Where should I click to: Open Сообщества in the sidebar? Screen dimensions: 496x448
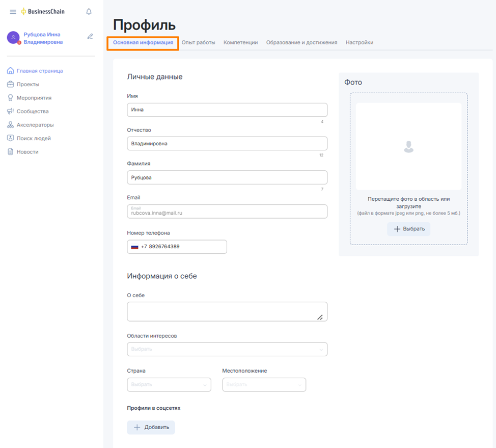point(32,111)
